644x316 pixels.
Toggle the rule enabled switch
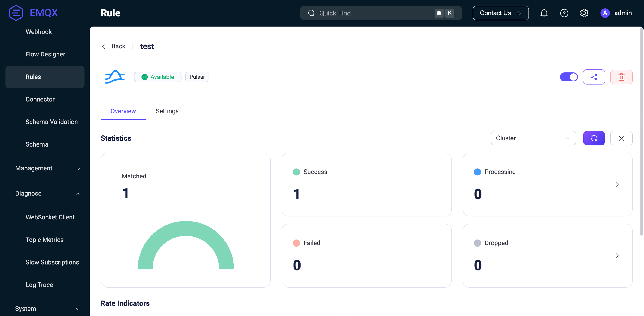click(569, 77)
